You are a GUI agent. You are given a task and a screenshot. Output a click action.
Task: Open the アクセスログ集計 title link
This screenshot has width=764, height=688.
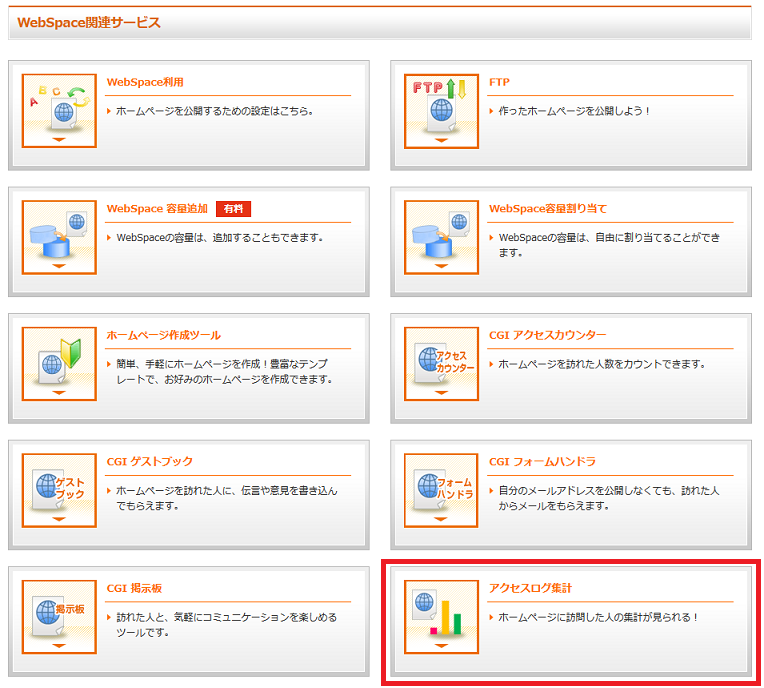[x=531, y=588]
